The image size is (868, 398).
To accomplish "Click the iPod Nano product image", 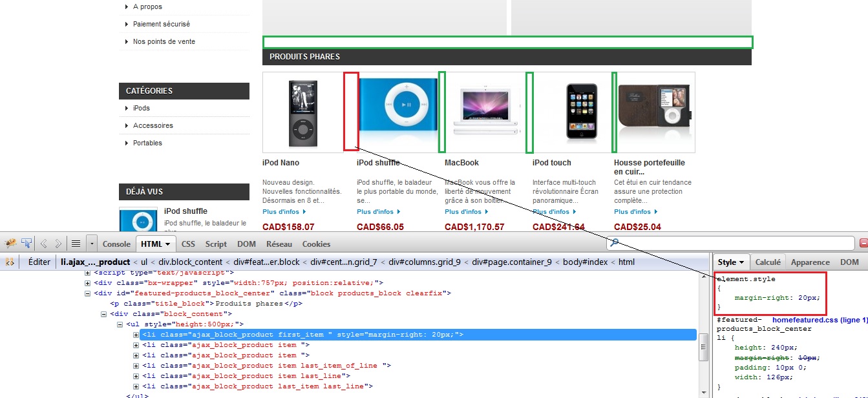I will 303,112.
